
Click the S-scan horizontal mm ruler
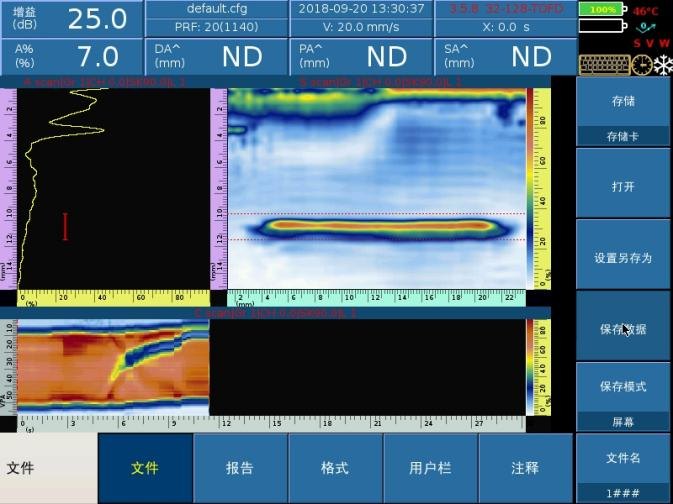point(376,298)
